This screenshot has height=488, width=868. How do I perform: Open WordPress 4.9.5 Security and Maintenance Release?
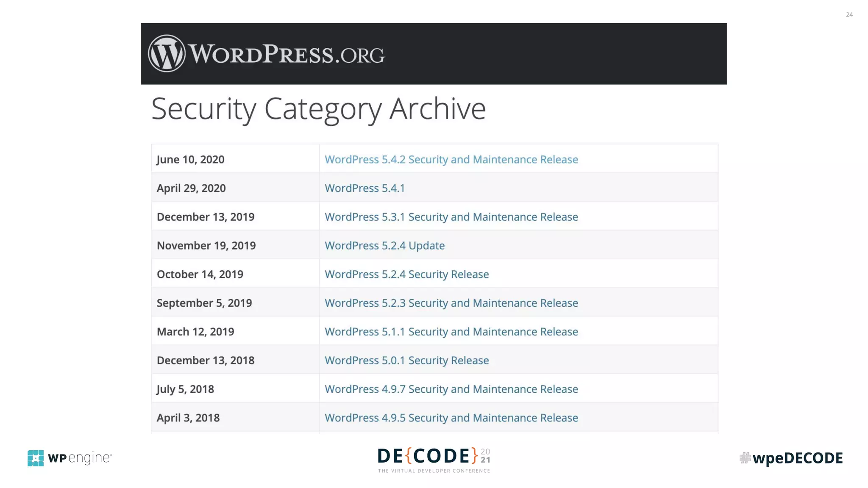(x=451, y=418)
